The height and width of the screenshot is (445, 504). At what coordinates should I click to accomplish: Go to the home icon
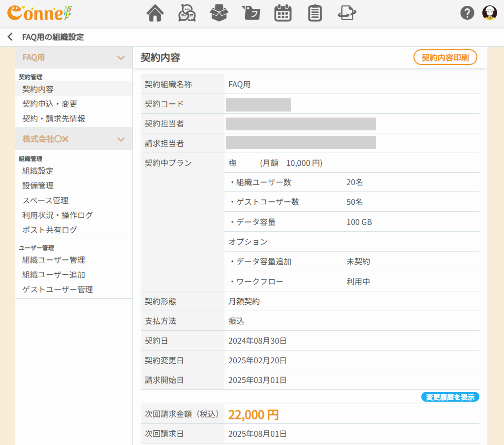(155, 13)
